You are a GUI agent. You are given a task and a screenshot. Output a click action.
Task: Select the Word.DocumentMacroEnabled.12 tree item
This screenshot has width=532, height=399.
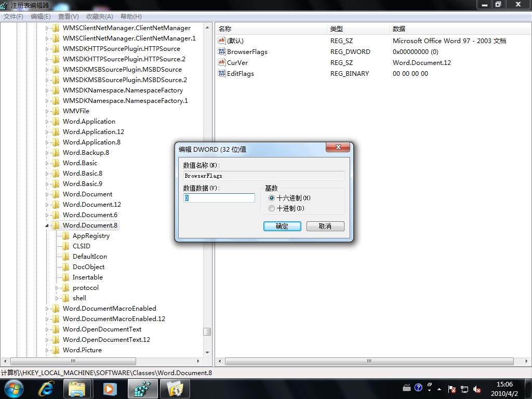(114, 318)
